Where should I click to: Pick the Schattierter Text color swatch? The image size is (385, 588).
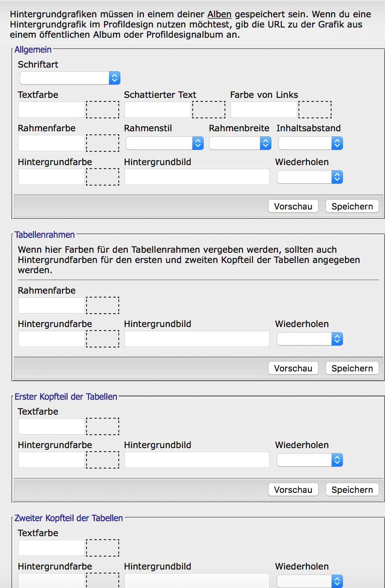(209, 110)
